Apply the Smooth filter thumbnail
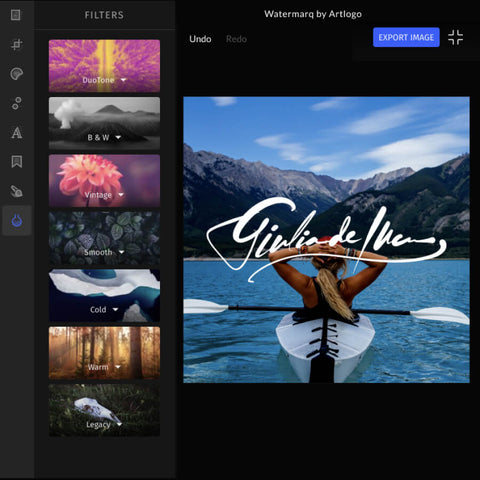Viewport: 480px width, 480px height. click(x=104, y=238)
